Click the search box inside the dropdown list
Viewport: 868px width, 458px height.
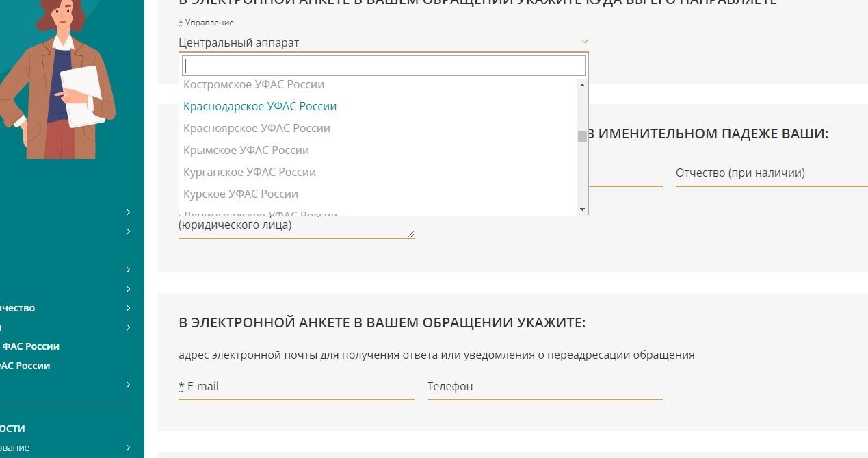[x=384, y=66]
